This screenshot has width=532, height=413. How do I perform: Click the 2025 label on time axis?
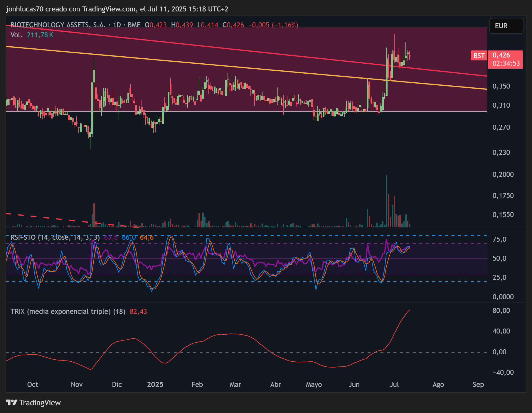point(155,385)
